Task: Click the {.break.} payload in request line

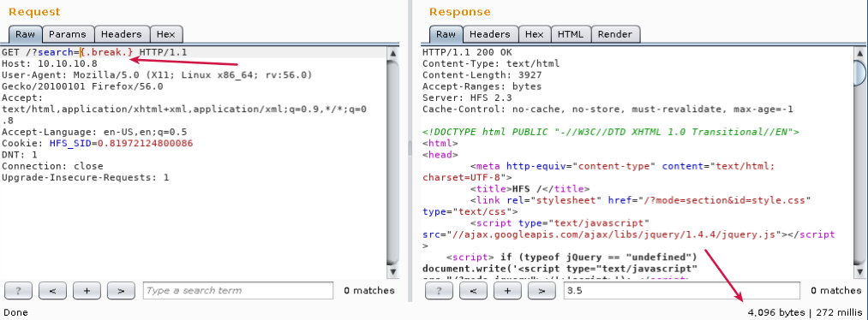Action: 106,52
